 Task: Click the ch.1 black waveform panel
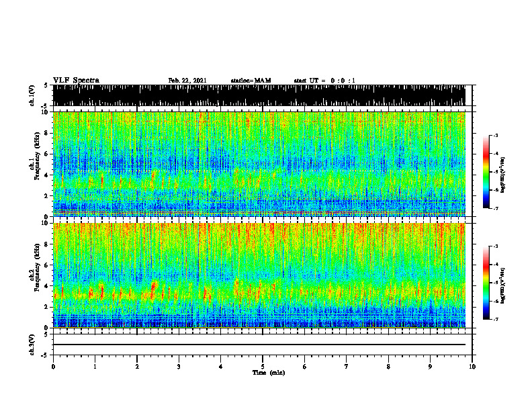point(259,95)
